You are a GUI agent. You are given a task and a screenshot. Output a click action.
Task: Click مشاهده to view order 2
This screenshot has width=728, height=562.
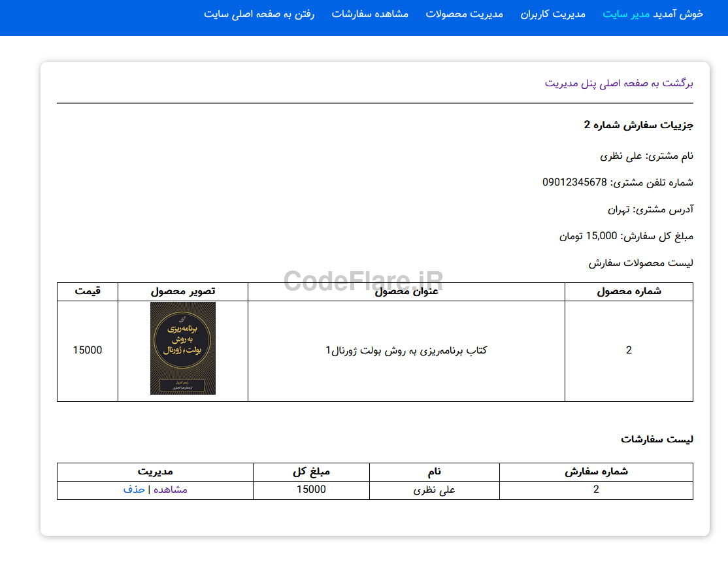click(169, 489)
